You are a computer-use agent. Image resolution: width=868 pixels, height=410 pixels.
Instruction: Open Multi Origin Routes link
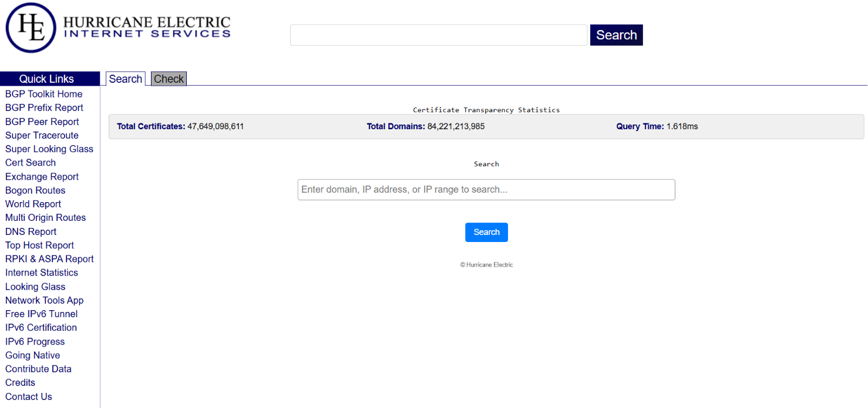[45, 217]
